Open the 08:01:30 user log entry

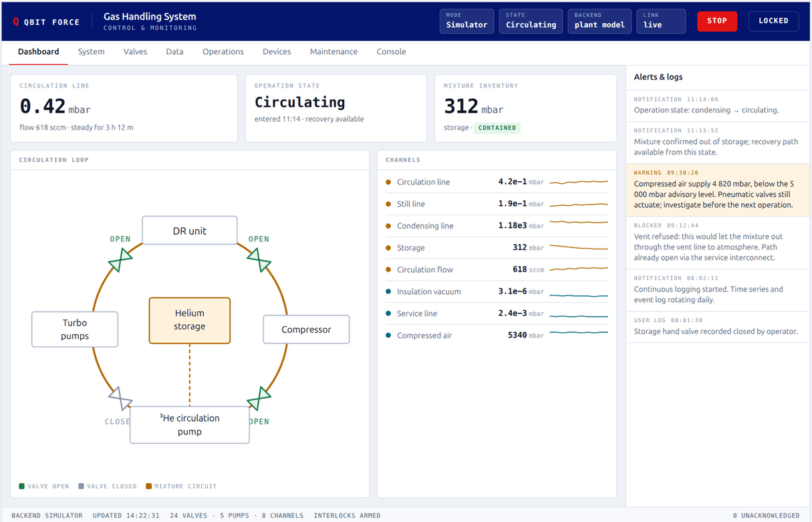[718, 327]
